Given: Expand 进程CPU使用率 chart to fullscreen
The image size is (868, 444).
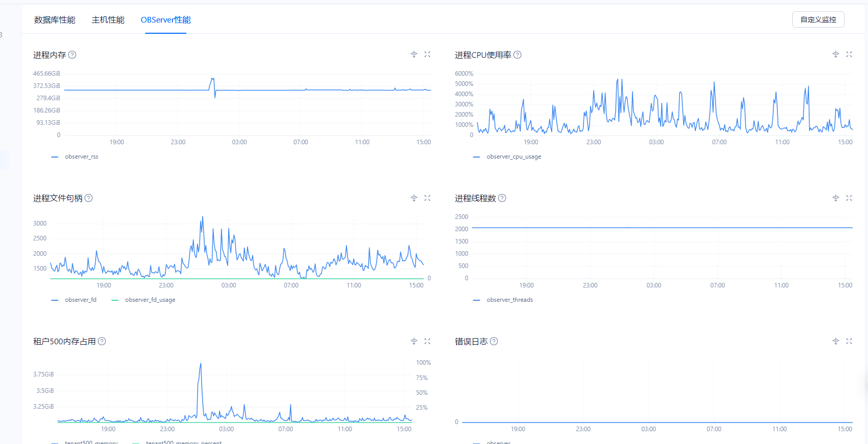Looking at the screenshot, I should [x=849, y=54].
